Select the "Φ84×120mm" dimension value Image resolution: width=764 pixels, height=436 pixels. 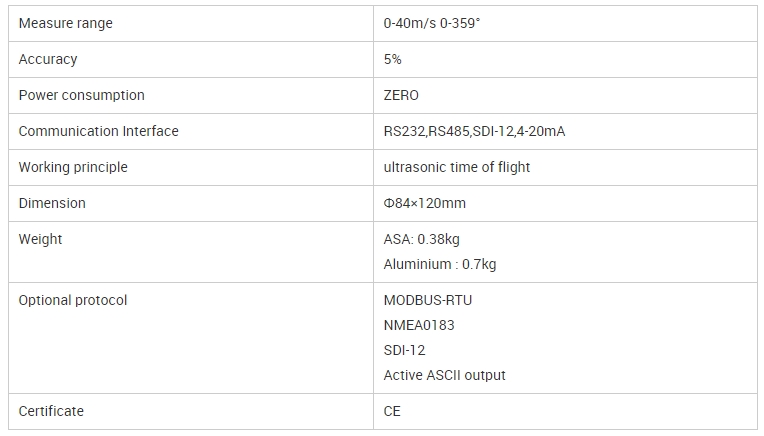425,203
